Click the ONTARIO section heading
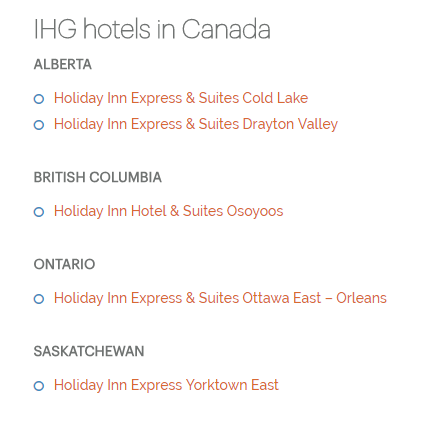The image size is (424, 432). pos(64,264)
